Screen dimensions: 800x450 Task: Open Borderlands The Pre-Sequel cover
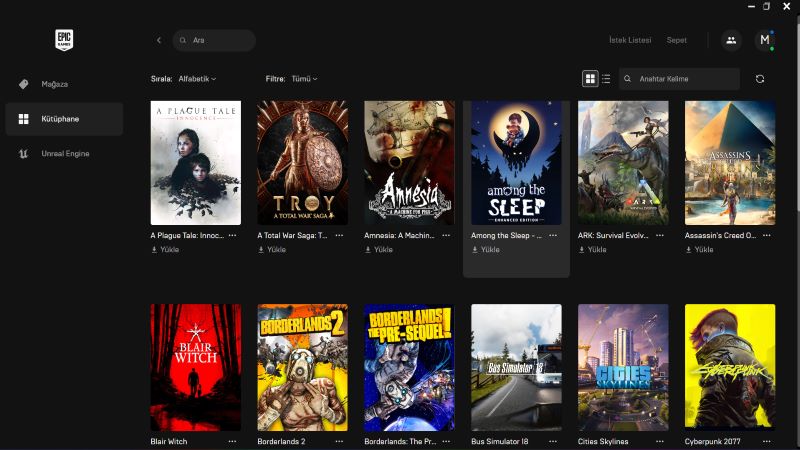[409, 368]
